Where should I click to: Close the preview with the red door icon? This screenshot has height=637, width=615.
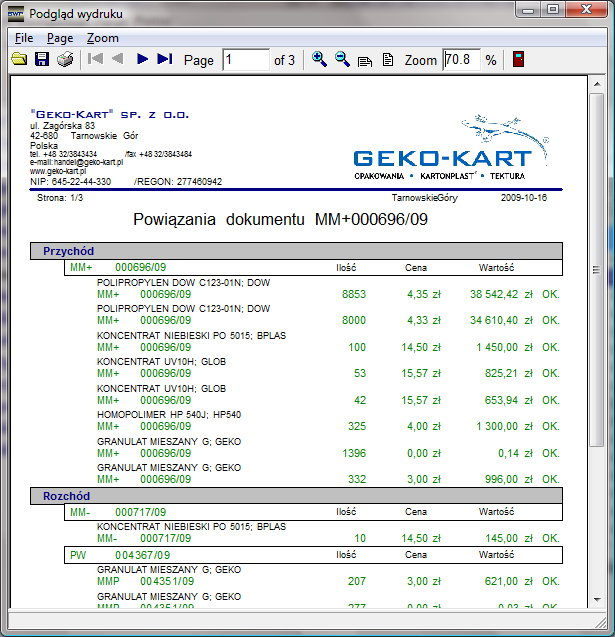[x=519, y=60]
